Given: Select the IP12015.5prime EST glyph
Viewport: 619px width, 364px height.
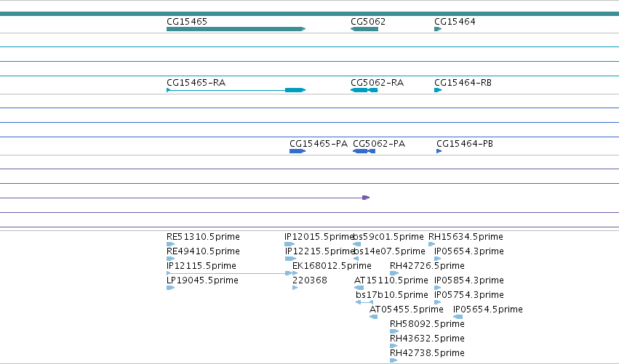Looking at the screenshot, I should pyautogui.click(x=289, y=244).
